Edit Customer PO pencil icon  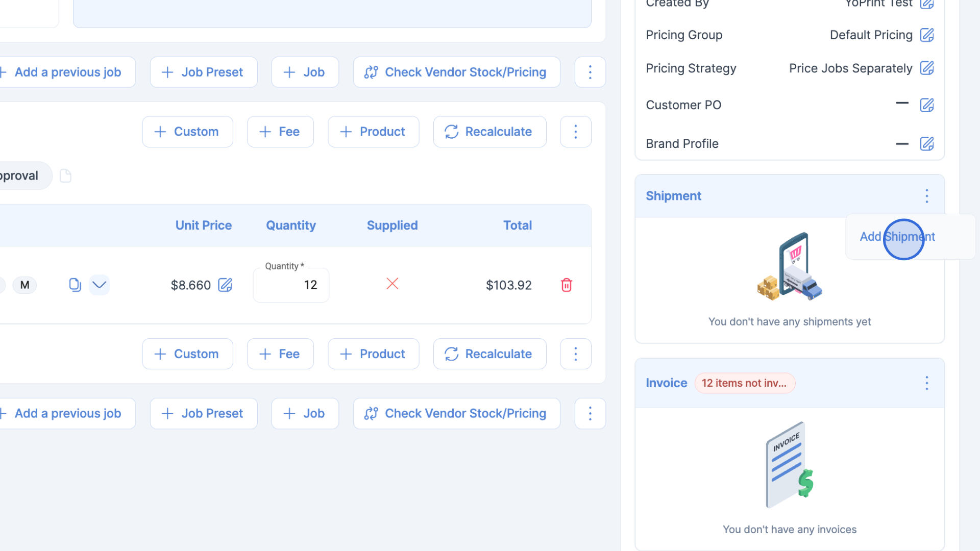coord(926,105)
